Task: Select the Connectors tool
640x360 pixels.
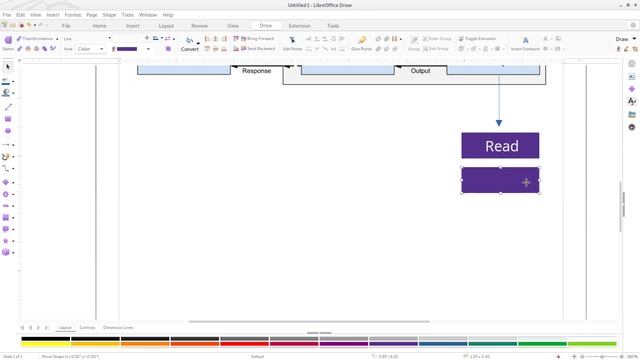Action: coord(6,168)
